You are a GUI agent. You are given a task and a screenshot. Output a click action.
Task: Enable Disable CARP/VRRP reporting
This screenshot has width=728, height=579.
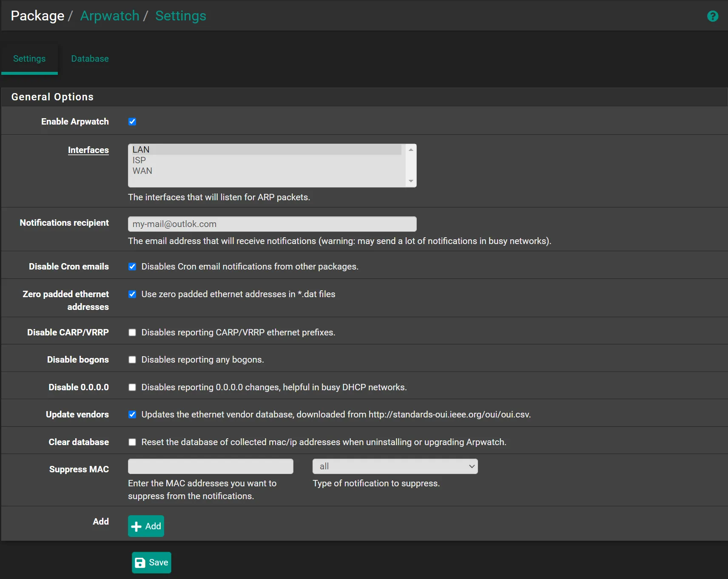[x=132, y=332]
